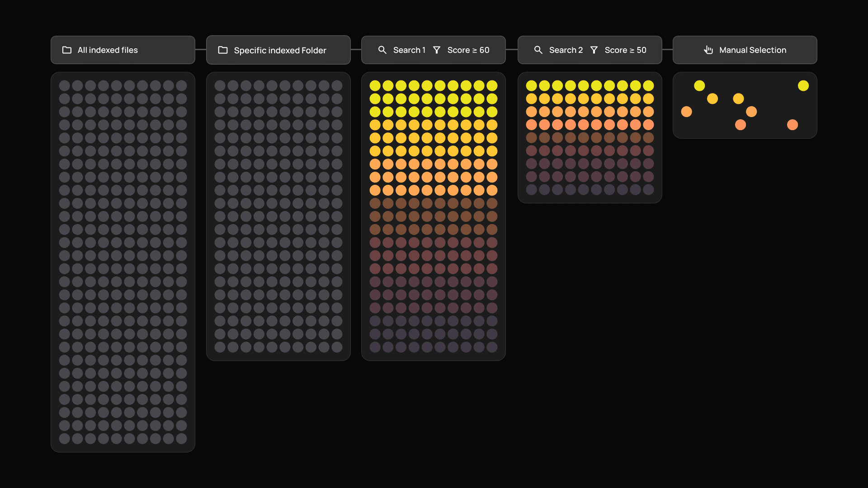Image resolution: width=868 pixels, height=488 pixels.
Task: Select the All indexed files label
Action: click(108, 50)
